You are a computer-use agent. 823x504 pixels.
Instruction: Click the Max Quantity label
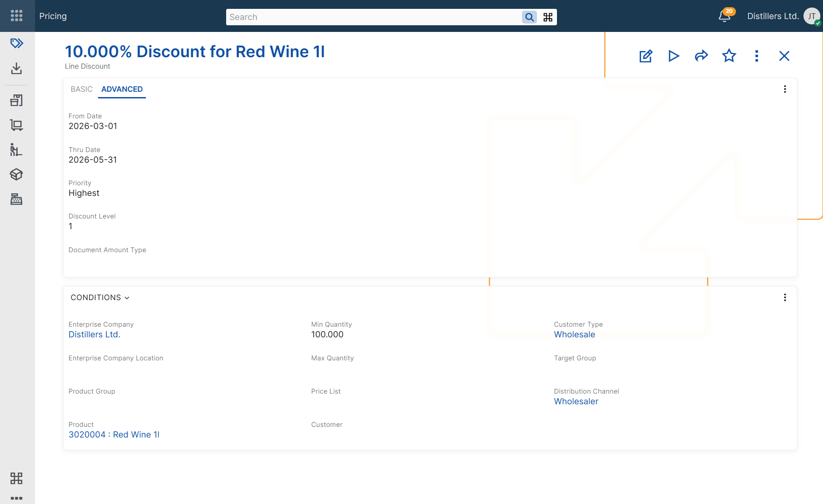tap(333, 358)
